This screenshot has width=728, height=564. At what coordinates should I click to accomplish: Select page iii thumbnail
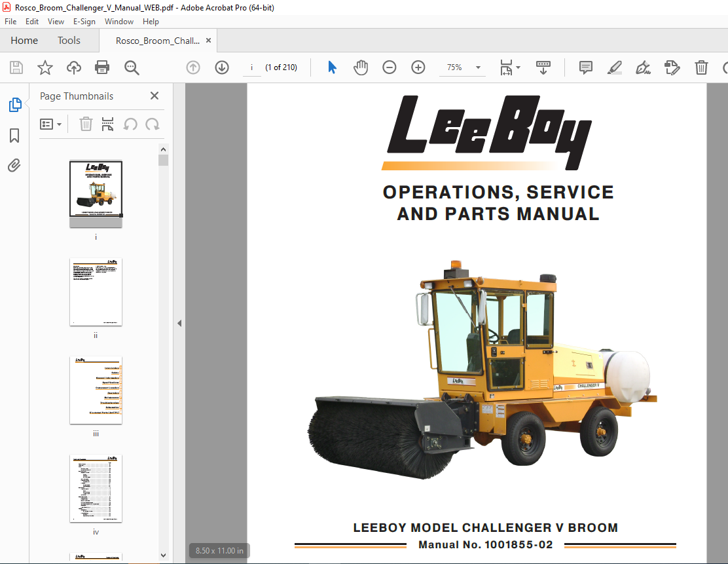point(96,390)
